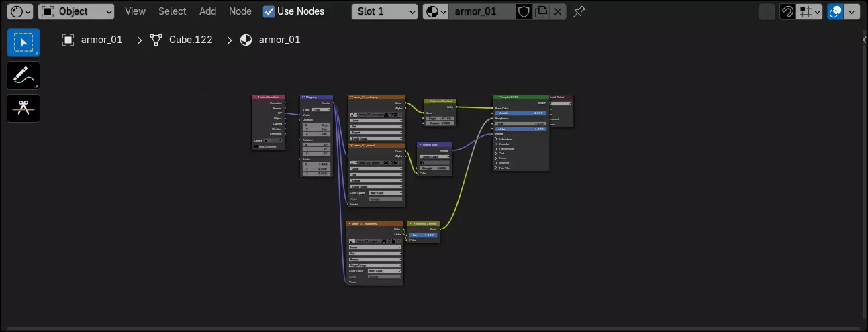Unlink image in normal texture node
Image resolution: width=868 pixels, height=332 pixels.
[401, 162]
